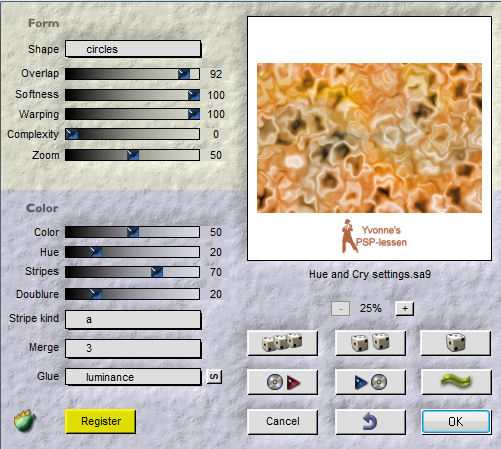Click the blue undo arrow button
Image resolution: width=501 pixels, height=449 pixels.
tap(370, 422)
